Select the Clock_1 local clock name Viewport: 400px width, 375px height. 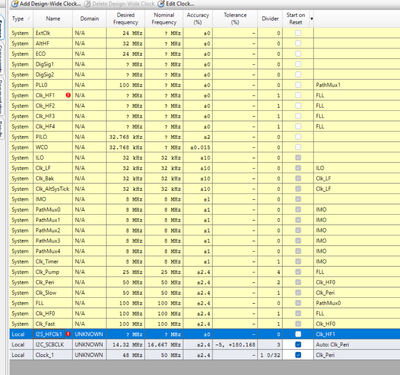45,355
